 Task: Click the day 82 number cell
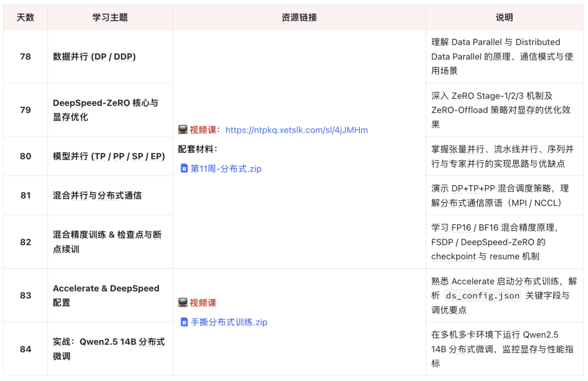click(26, 242)
